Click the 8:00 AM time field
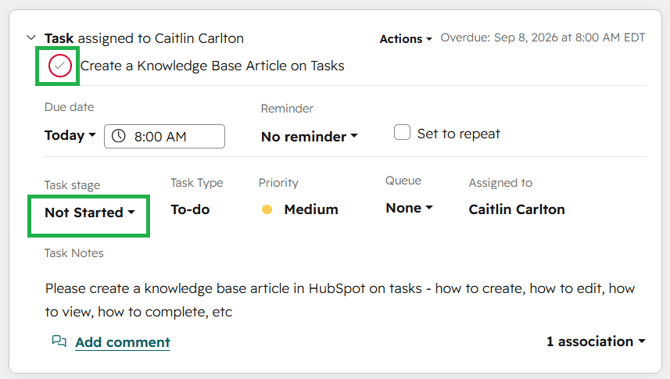Viewport: 670px width, 379px height. point(165,136)
